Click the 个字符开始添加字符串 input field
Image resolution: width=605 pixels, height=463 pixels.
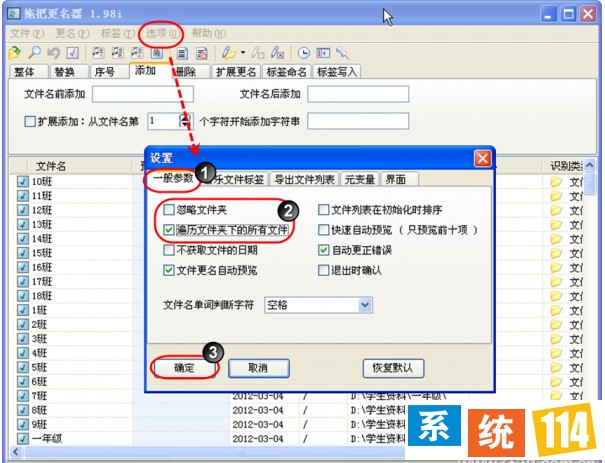coord(358,121)
